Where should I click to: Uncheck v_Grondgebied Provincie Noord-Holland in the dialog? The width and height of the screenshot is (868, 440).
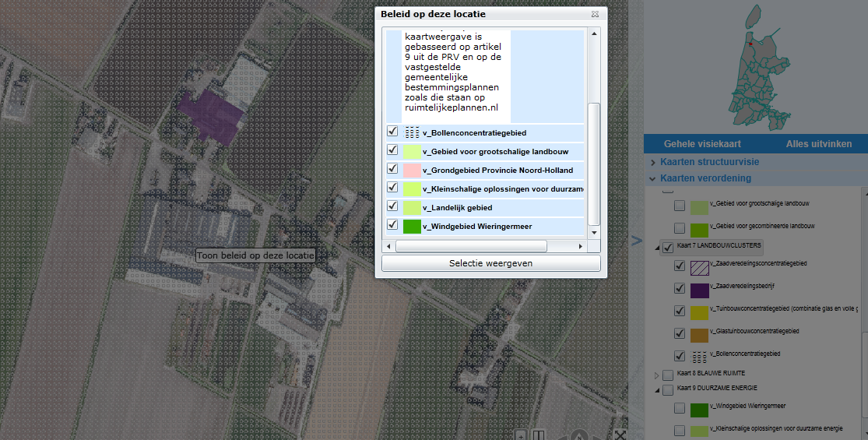coord(393,169)
